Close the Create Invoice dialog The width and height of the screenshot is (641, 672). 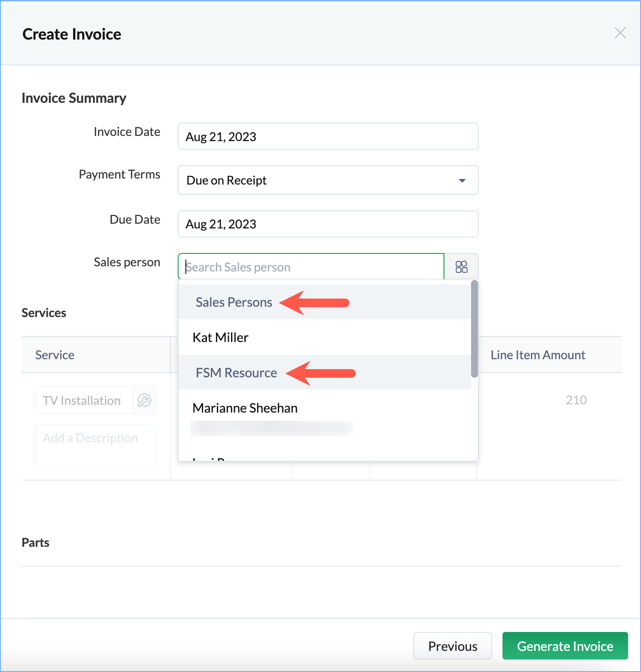[620, 33]
